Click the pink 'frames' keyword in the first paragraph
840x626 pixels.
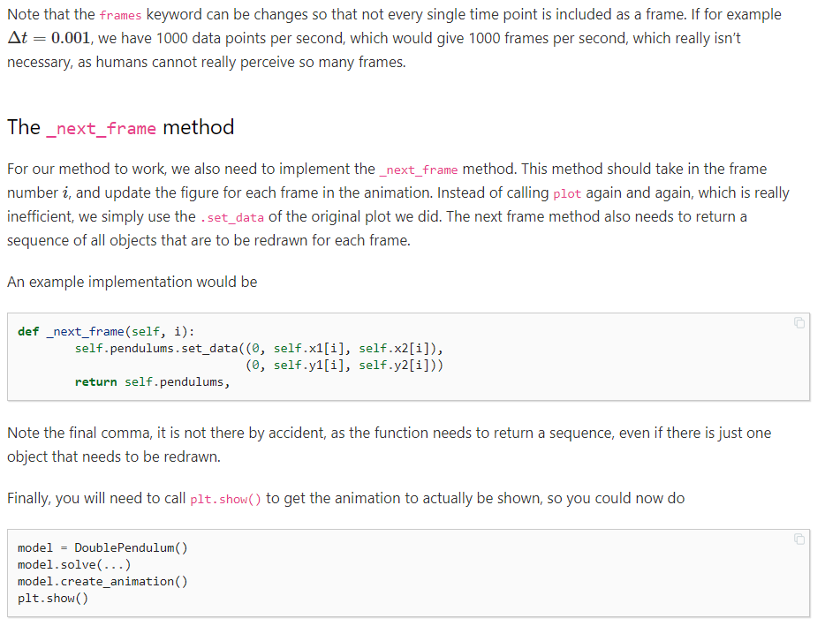(x=120, y=15)
